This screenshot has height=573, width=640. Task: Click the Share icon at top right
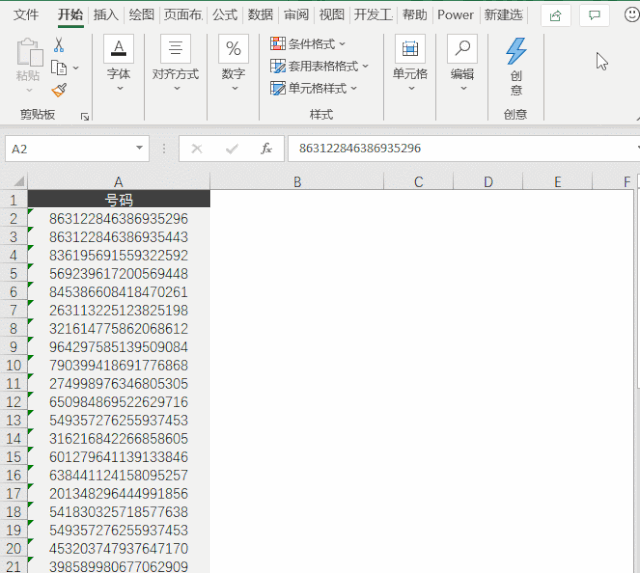(556, 16)
